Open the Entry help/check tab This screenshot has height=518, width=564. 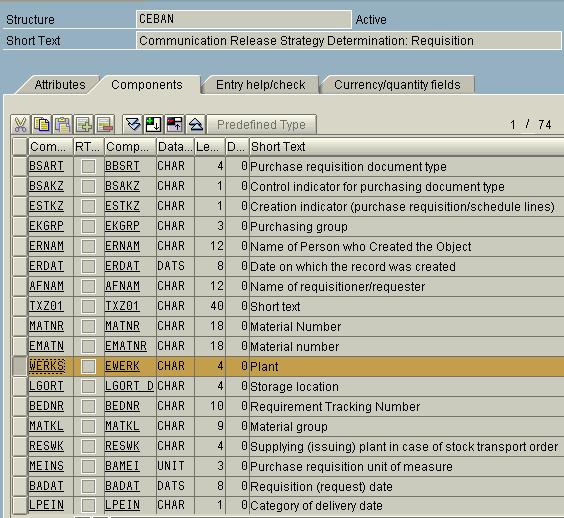pos(260,85)
